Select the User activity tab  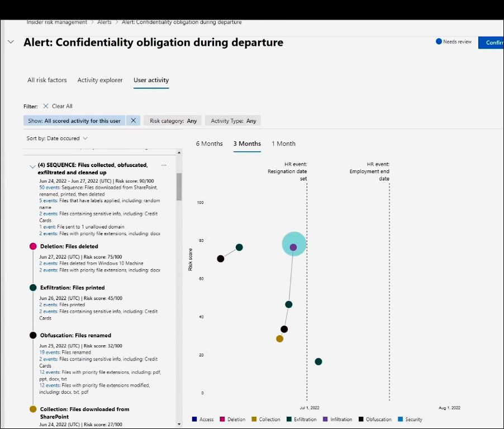click(x=151, y=80)
